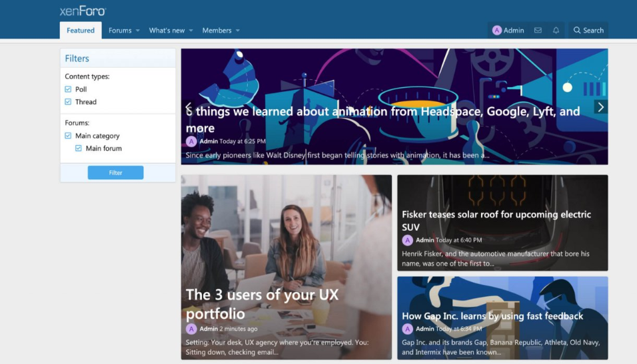The image size is (637, 364).
Task: Open the animation article headline
Action: coord(382,119)
